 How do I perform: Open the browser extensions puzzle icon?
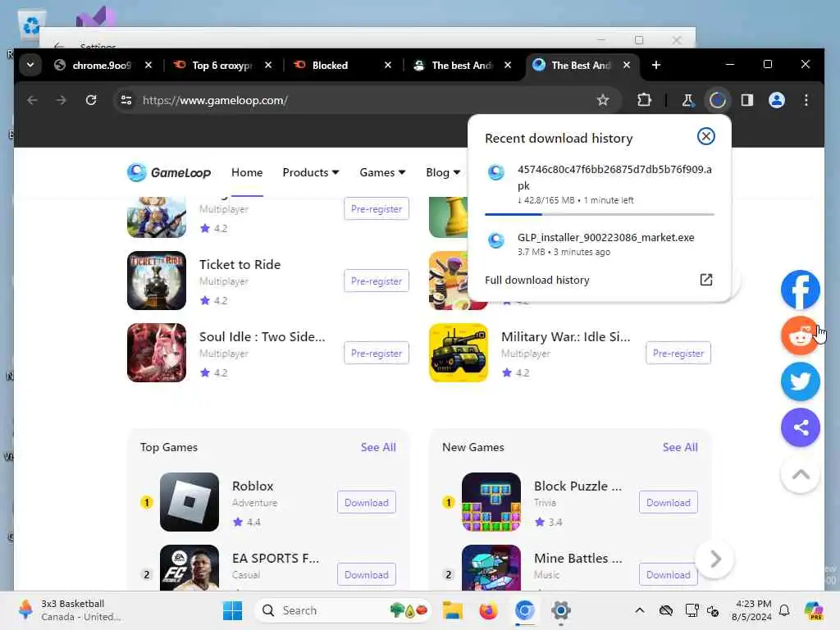click(645, 100)
